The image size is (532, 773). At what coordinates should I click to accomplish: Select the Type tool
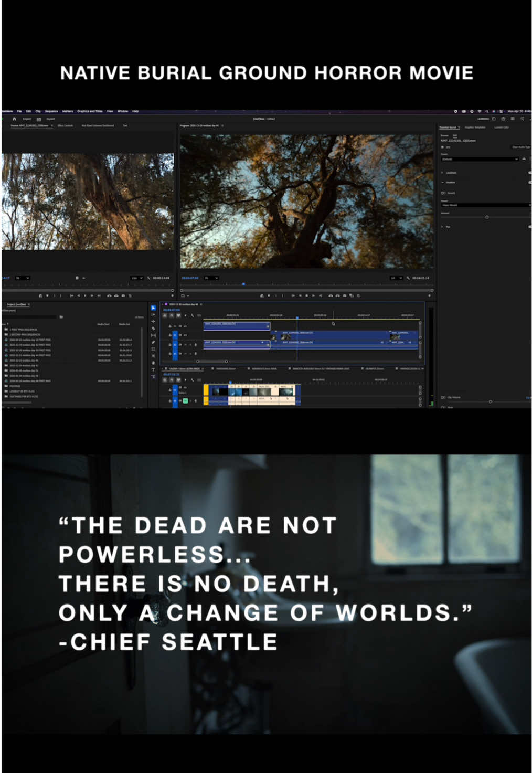point(153,369)
